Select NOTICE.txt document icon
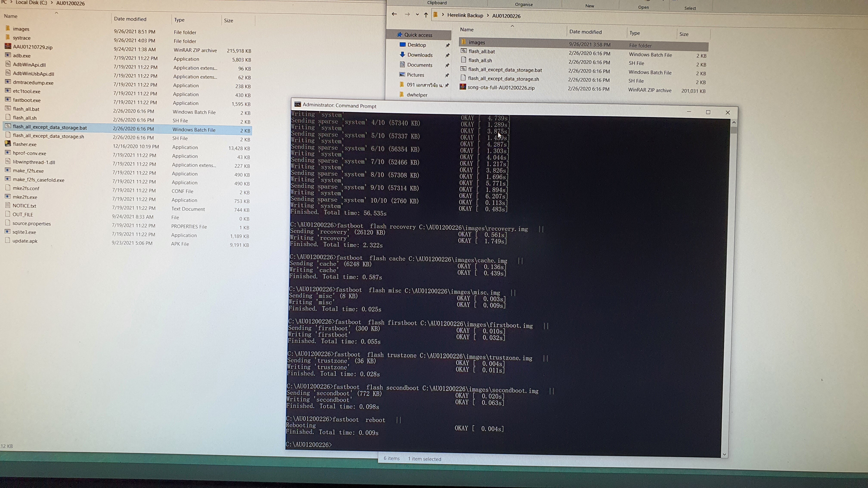Image resolution: width=868 pixels, height=488 pixels. 8,205
